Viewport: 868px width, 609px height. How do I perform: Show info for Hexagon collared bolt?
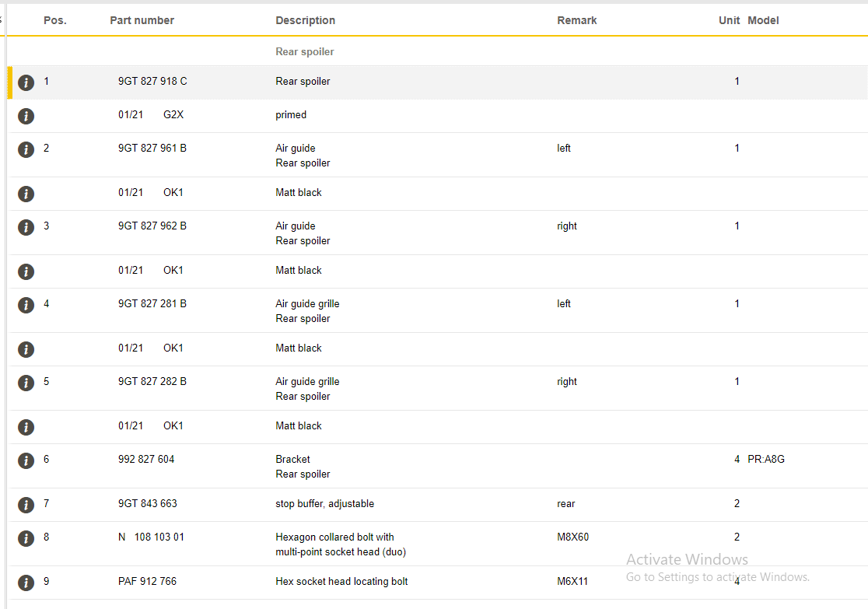[26, 538]
